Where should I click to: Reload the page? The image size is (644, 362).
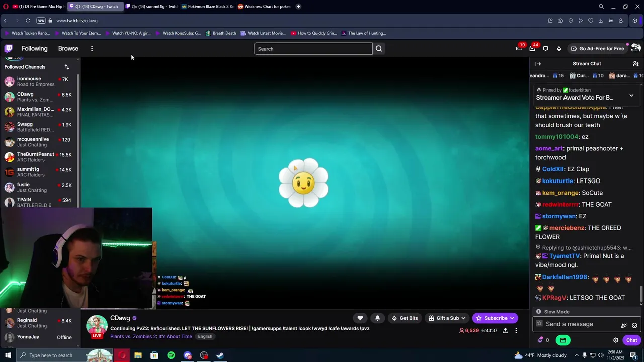point(28,21)
